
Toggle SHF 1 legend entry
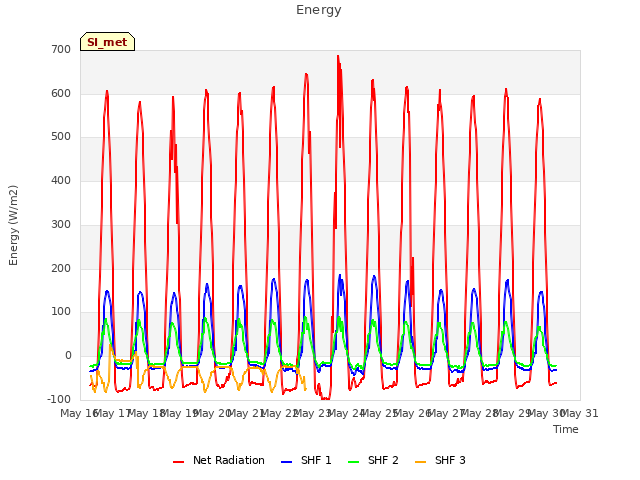tap(306, 460)
